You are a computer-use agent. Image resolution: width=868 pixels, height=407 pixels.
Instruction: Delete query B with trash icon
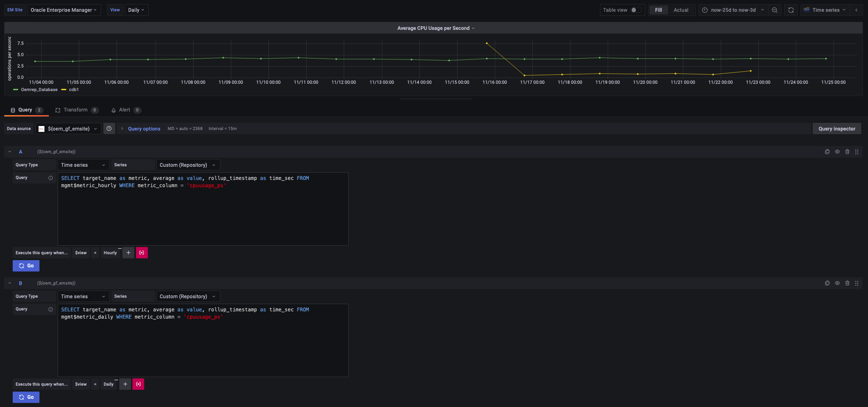pyautogui.click(x=847, y=283)
